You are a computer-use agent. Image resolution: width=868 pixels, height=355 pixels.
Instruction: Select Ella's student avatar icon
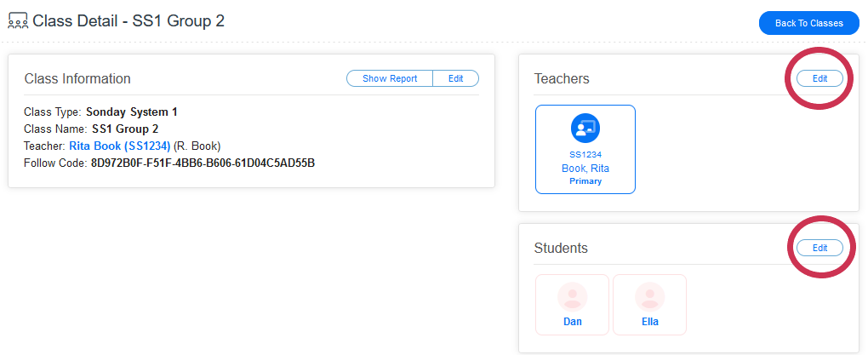649,296
